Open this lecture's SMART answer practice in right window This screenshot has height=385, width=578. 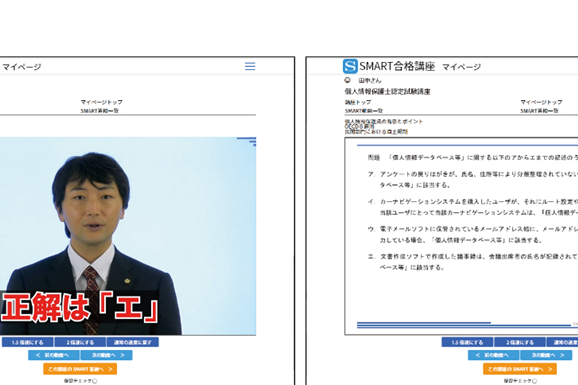point(520,369)
